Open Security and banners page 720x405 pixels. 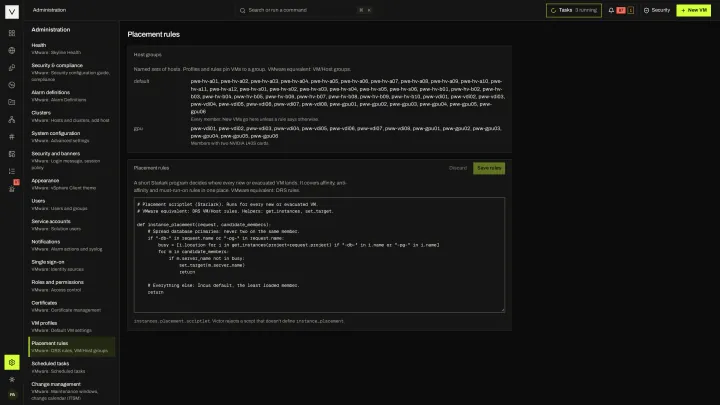click(71, 160)
